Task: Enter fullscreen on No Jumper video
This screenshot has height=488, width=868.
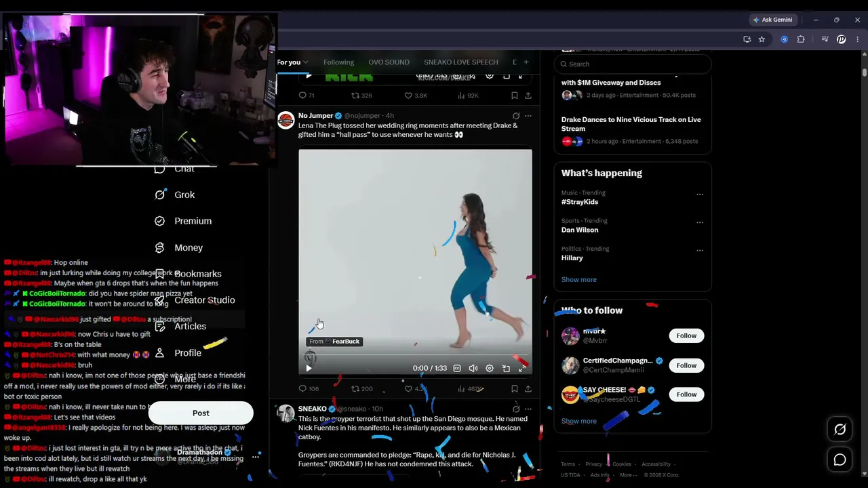Action: click(x=522, y=368)
